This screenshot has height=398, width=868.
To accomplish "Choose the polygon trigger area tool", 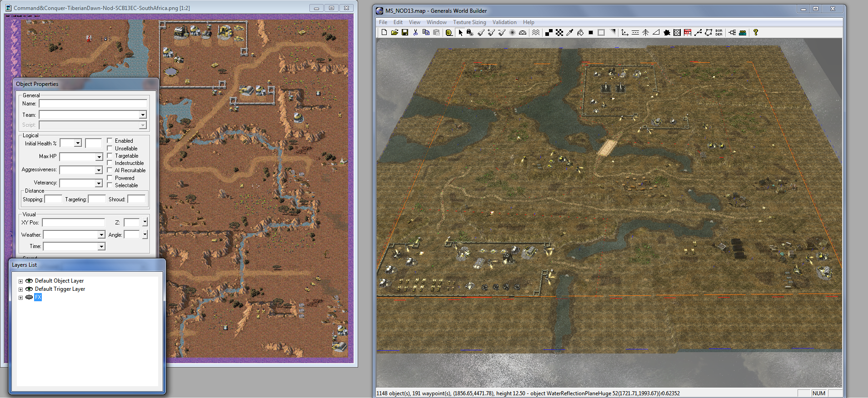I will 708,32.
